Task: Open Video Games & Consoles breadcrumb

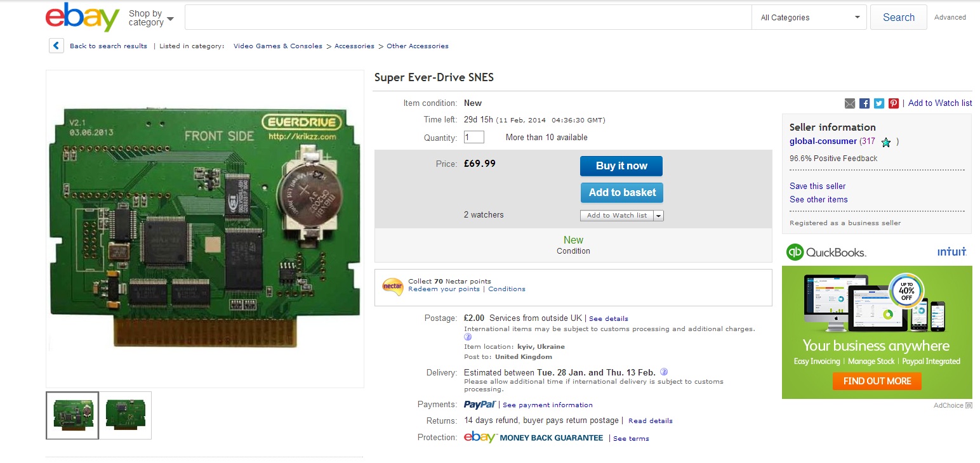Action: [278, 46]
